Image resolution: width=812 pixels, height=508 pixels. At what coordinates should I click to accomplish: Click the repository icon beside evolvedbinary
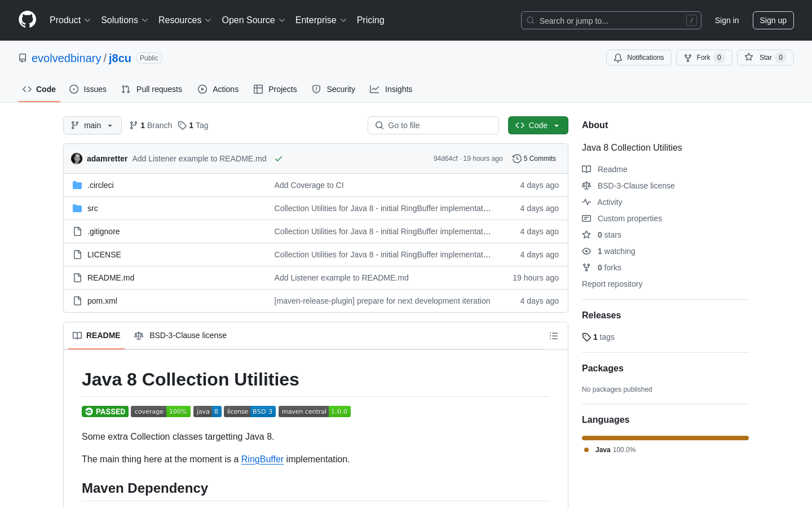point(23,58)
